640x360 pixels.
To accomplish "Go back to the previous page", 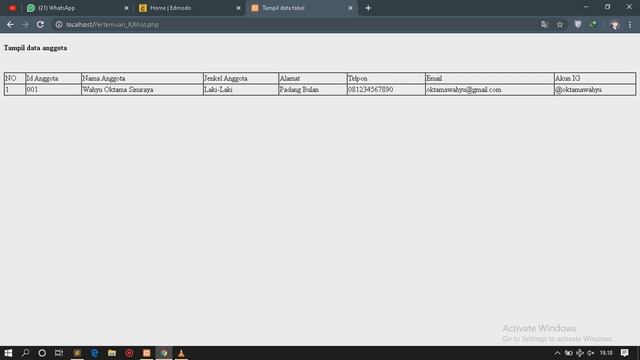I will (10, 24).
